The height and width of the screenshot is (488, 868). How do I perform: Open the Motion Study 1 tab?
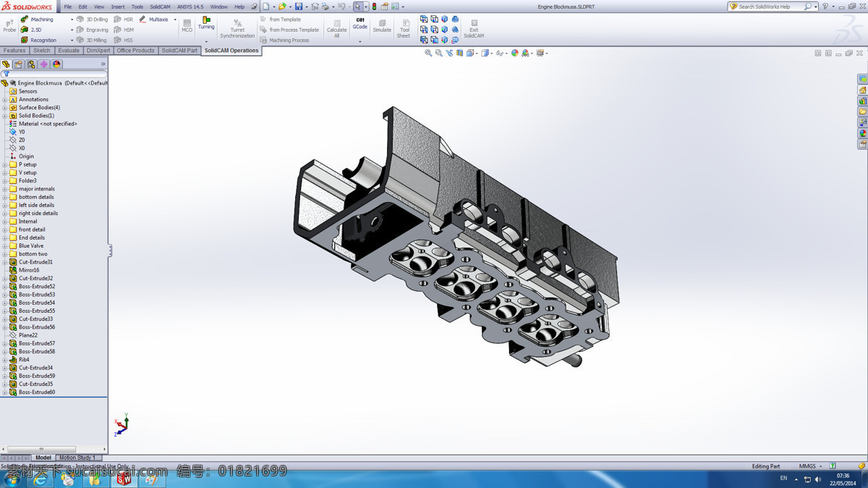pos(77,458)
